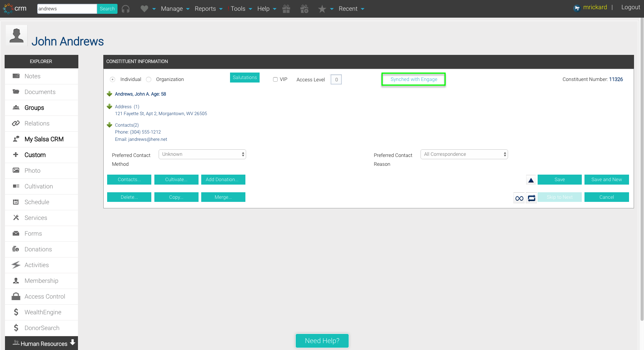Click the Search button
The width and height of the screenshot is (644, 350).
pos(107,9)
